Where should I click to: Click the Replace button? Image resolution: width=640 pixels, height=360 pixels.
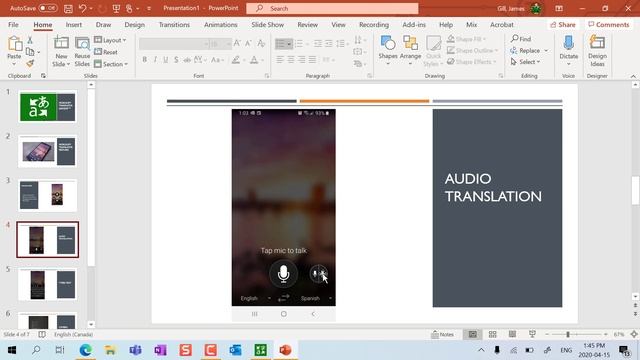coord(526,51)
